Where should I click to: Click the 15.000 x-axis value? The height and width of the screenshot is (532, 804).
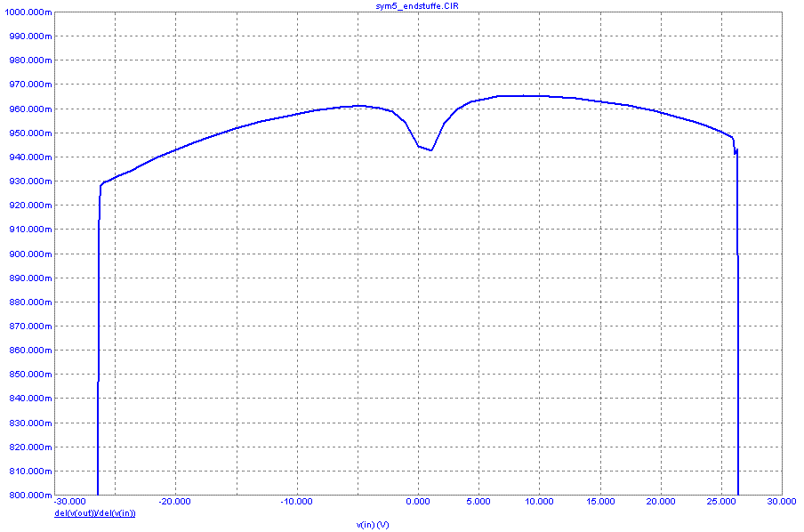coord(600,502)
